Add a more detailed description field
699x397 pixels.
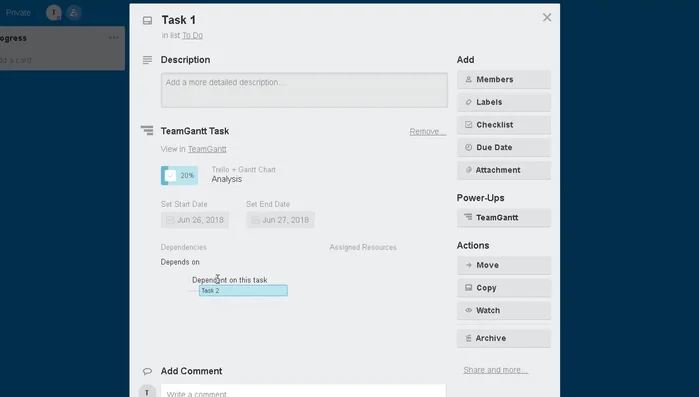tap(304, 90)
